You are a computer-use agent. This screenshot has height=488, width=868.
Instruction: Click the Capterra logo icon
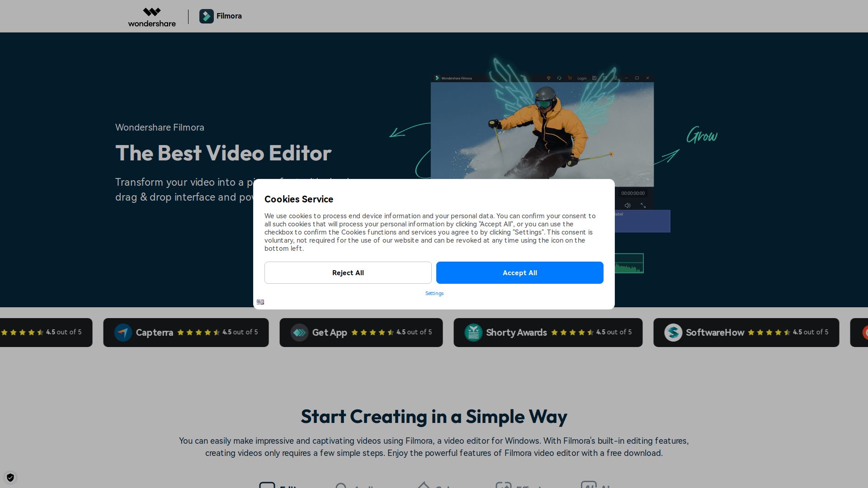coord(123,333)
